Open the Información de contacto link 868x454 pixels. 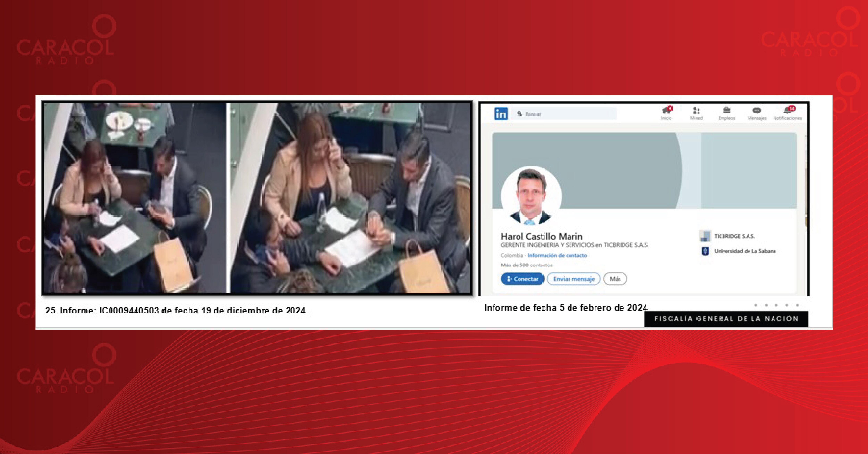coord(557,255)
